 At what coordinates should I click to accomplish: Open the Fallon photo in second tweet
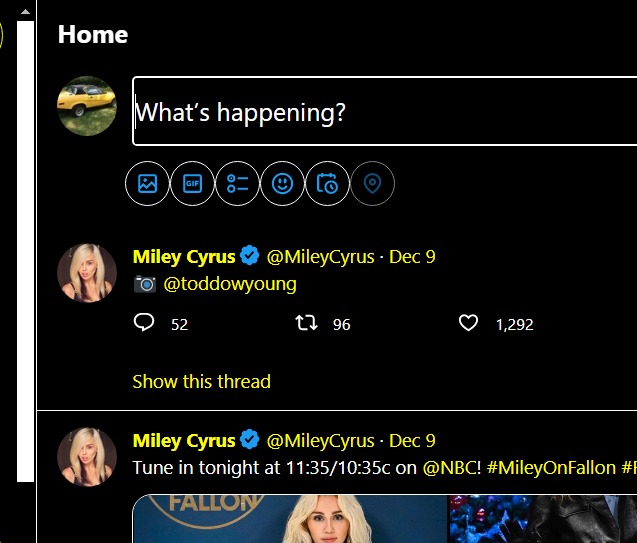pyautogui.click(x=290, y=519)
